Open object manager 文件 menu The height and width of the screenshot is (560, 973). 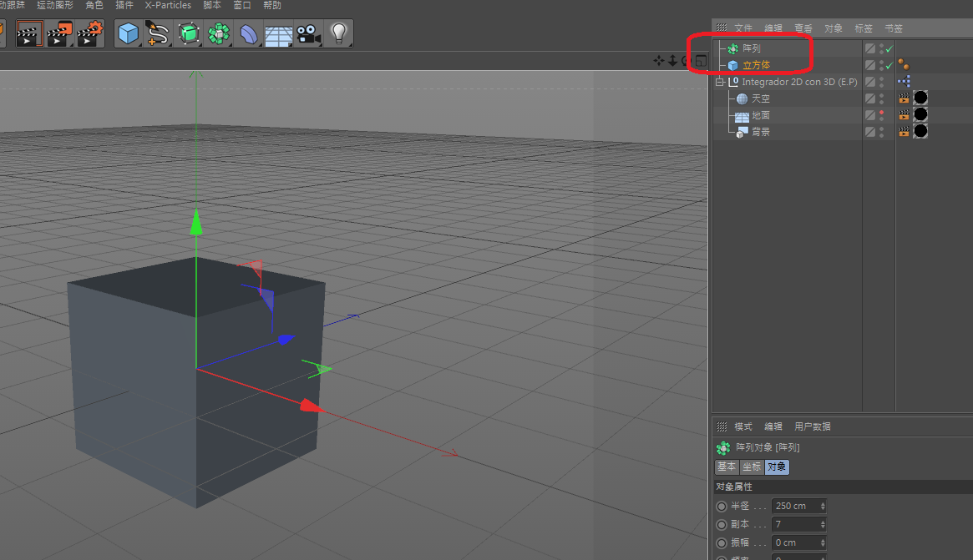(x=743, y=28)
